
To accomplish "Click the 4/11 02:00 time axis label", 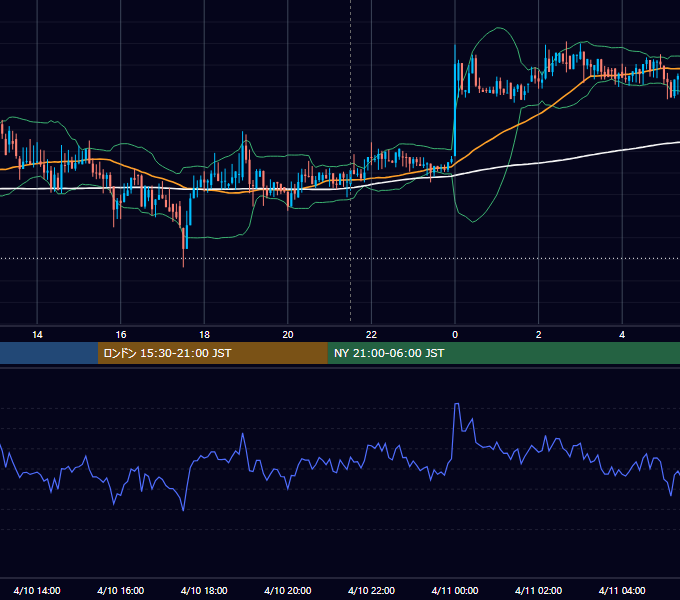I will point(538,590).
